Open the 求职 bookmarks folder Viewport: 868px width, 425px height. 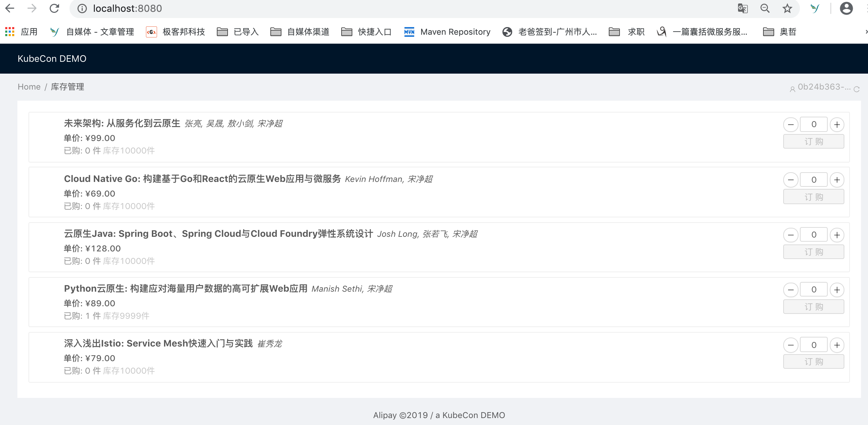[x=627, y=32]
